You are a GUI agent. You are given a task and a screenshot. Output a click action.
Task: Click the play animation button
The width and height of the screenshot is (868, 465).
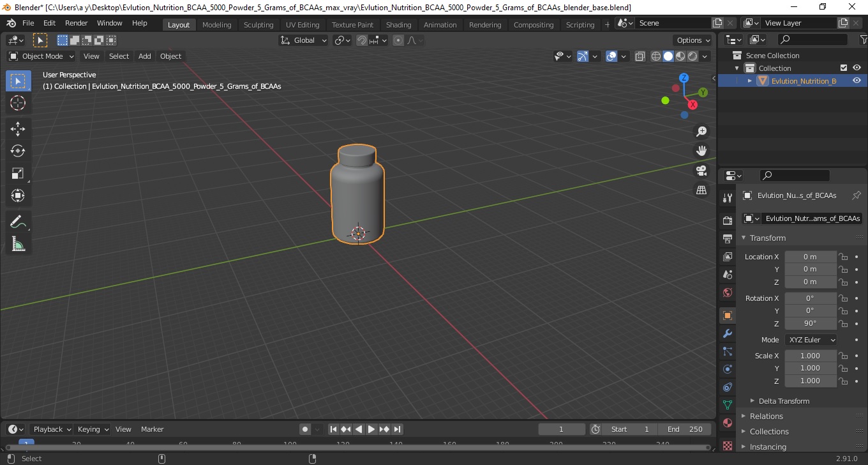pyautogui.click(x=371, y=429)
